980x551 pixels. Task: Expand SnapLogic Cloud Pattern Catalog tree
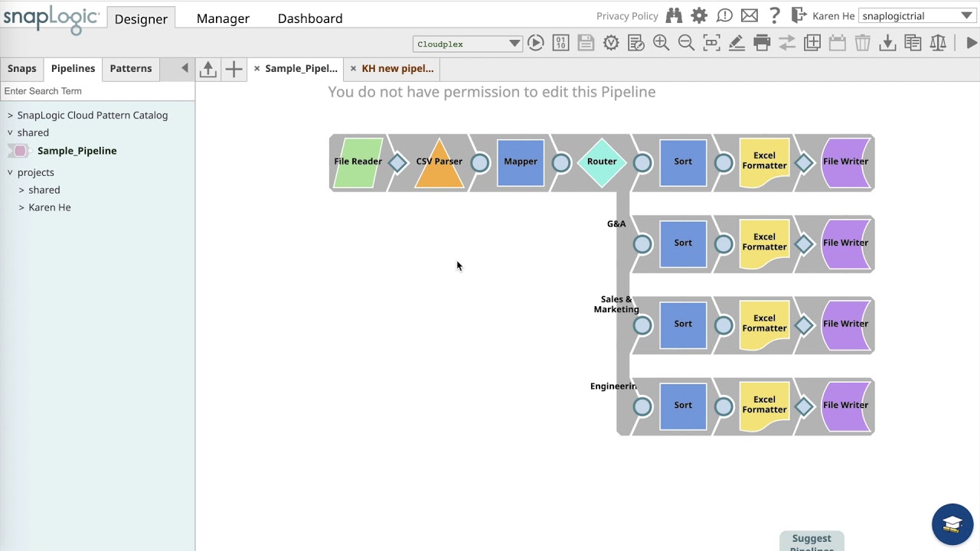click(10, 116)
